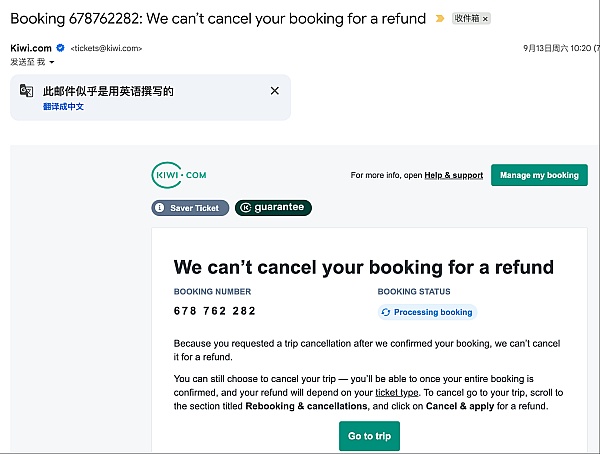Remove the 收件箱 inbox label
The height and width of the screenshot is (454, 600).
pyautogui.click(x=485, y=19)
